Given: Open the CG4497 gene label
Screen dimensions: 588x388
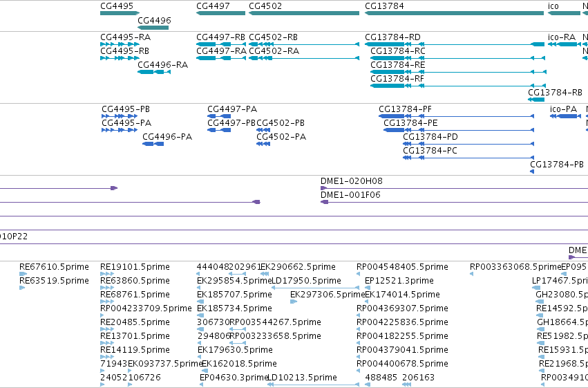Looking at the screenshot, I should tap(213, 6).
